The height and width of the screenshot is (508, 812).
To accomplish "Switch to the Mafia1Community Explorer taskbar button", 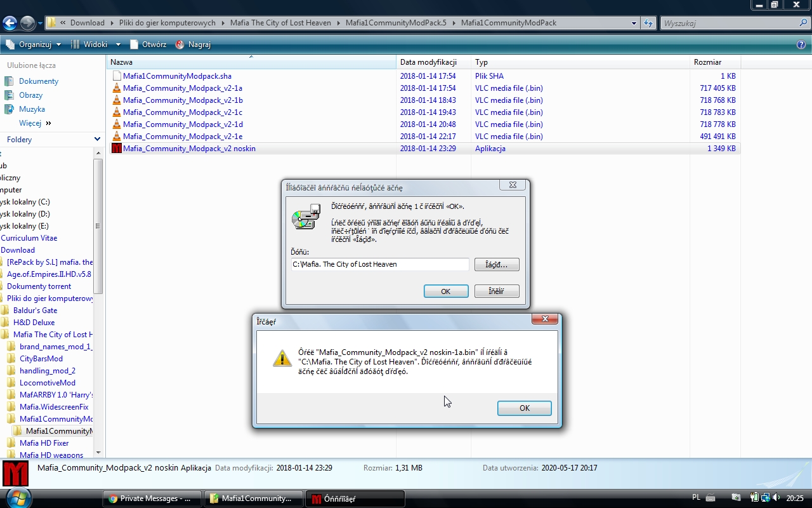I will pos(254,498).
